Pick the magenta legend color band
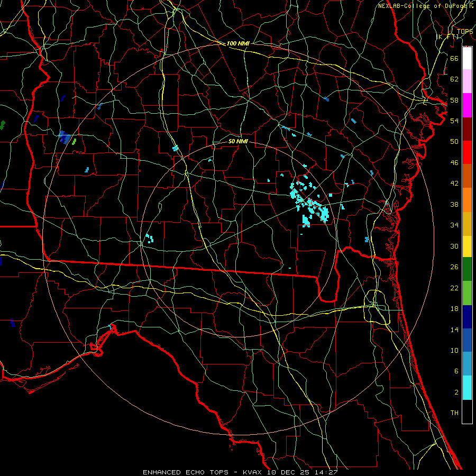476x476 pixels. 467,105
